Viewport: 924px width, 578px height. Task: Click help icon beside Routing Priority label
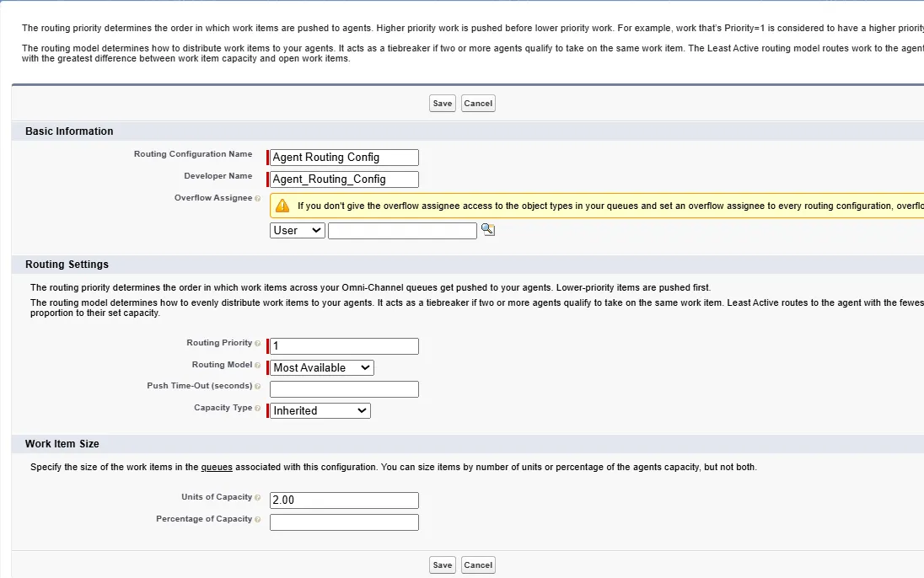tap(258, 344)
